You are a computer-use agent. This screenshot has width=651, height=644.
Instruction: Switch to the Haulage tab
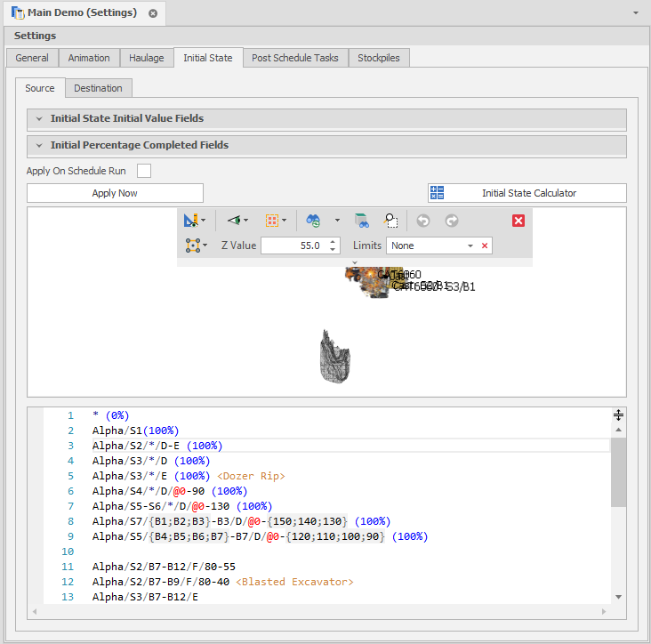point(146,58)
